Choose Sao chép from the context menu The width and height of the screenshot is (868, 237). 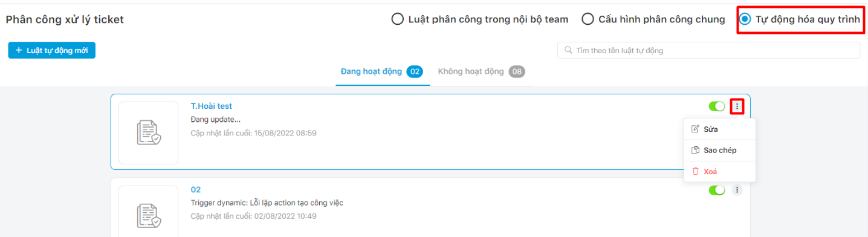click(719, 150)
